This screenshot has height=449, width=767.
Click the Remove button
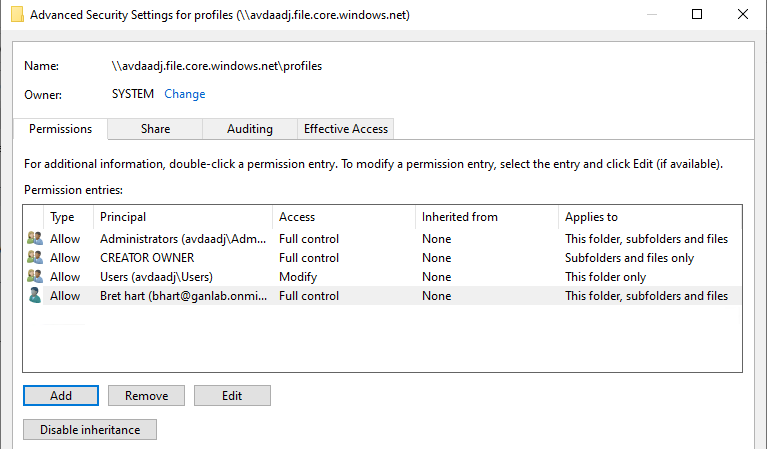[146, 396]
